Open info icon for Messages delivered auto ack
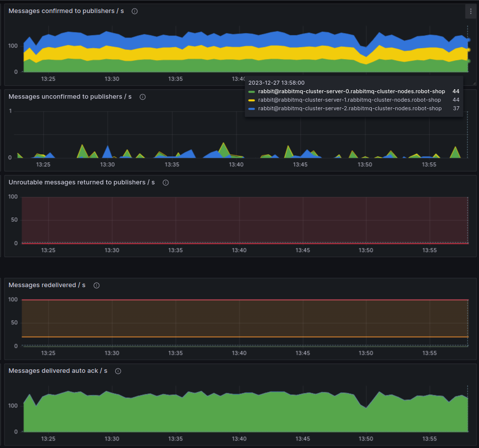The height and width of the screenshot is (448, 479). (x=118, y=371)
